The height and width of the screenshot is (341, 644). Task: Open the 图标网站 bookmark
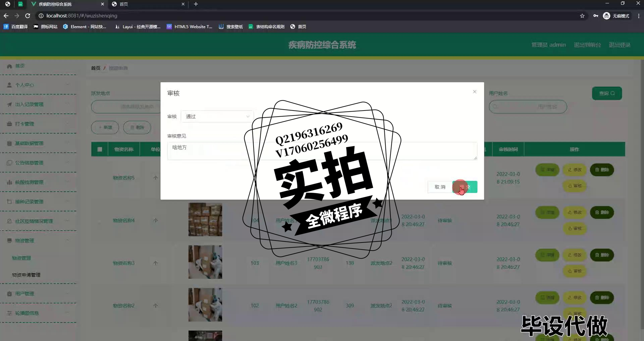click(x=46, y=26)
